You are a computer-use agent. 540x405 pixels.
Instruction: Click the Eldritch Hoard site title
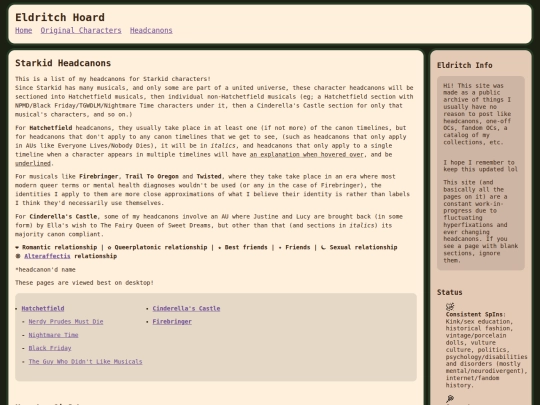tap(60, 17)
